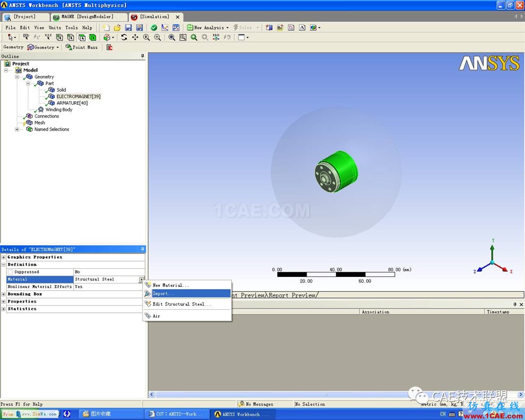Select the Coordinates (XYZ) tool icon

point(48,37)
